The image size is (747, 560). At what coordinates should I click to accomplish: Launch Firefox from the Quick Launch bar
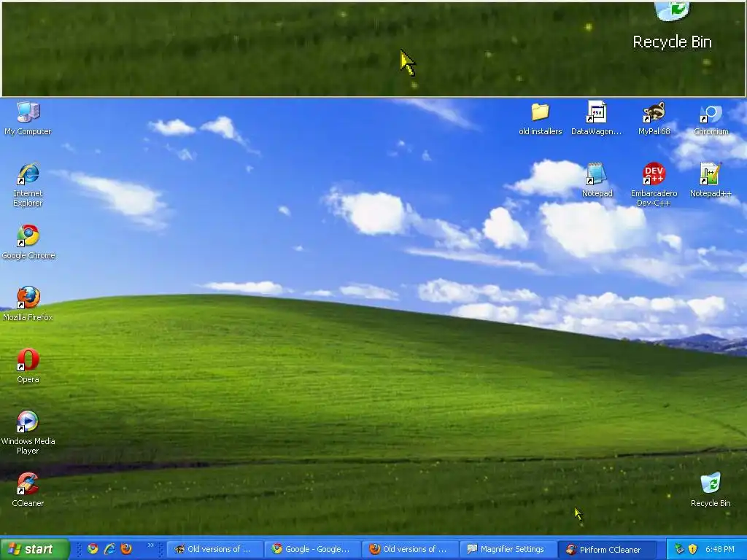(x=126, y=549)
